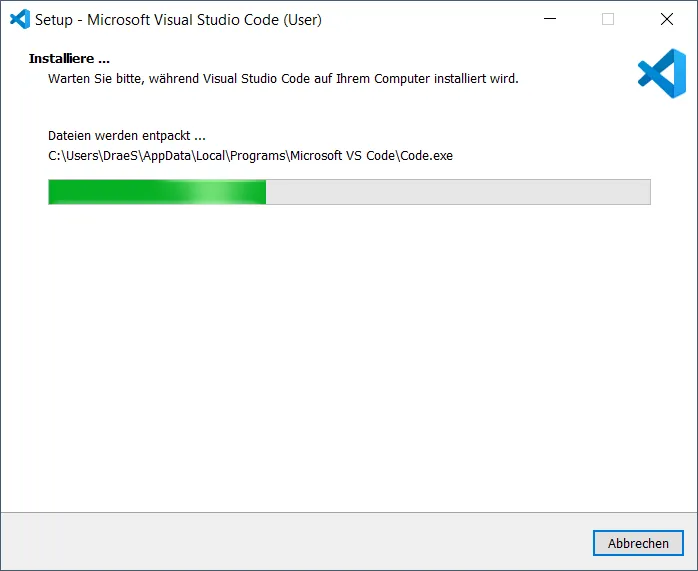Viewport: 698px width, 571px height.
Task: Minimize the Setup window
Action: 549,19
